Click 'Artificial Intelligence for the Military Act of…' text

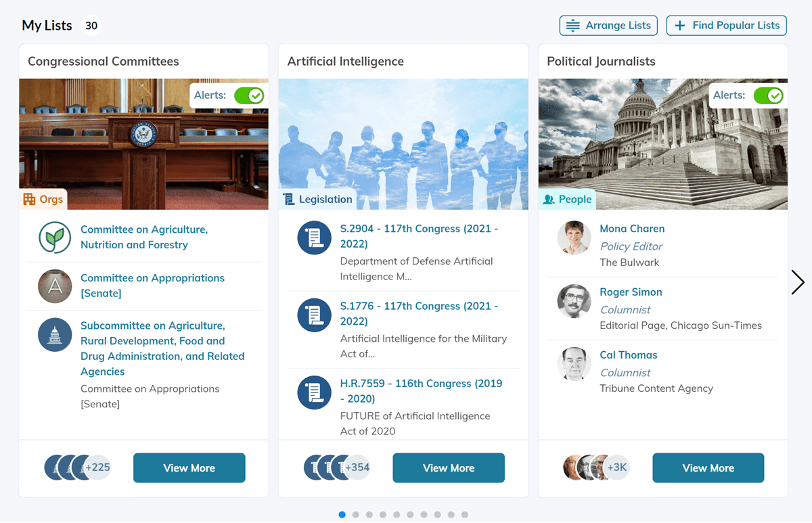[423, 346]
